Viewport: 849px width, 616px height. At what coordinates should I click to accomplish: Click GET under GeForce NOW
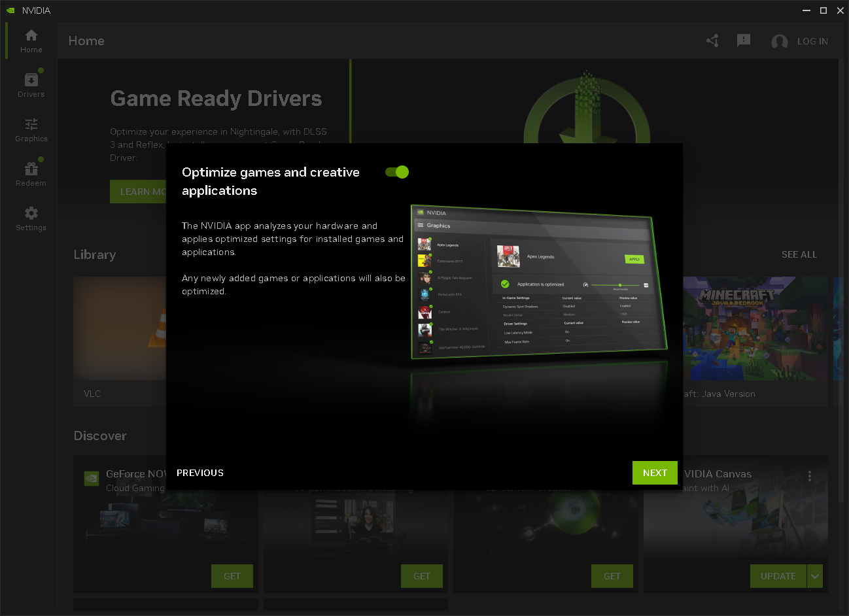tap(232, 576)
